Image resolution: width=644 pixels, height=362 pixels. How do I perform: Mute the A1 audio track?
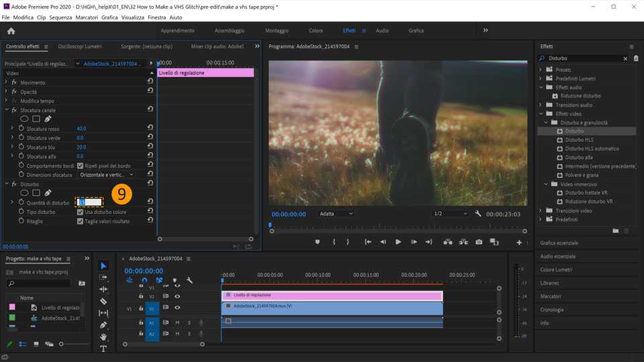(177, 322)
